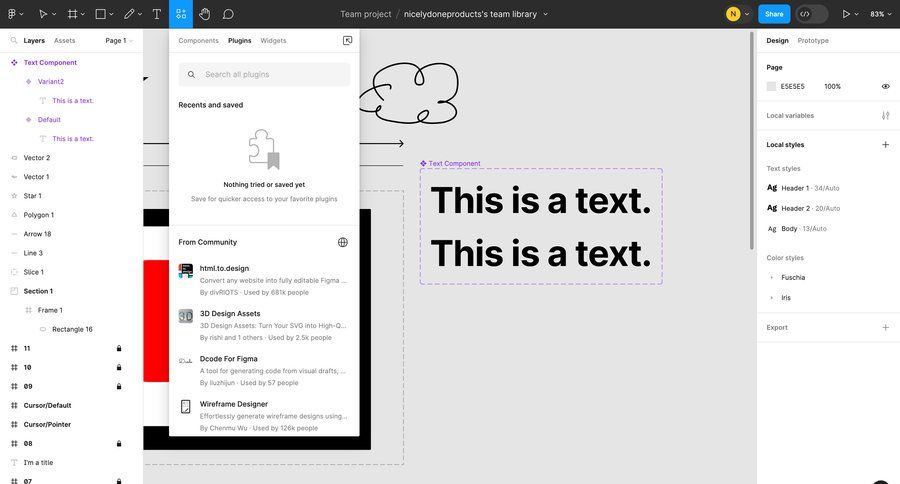Open Local variables settings icon

(x=885, y=115)
